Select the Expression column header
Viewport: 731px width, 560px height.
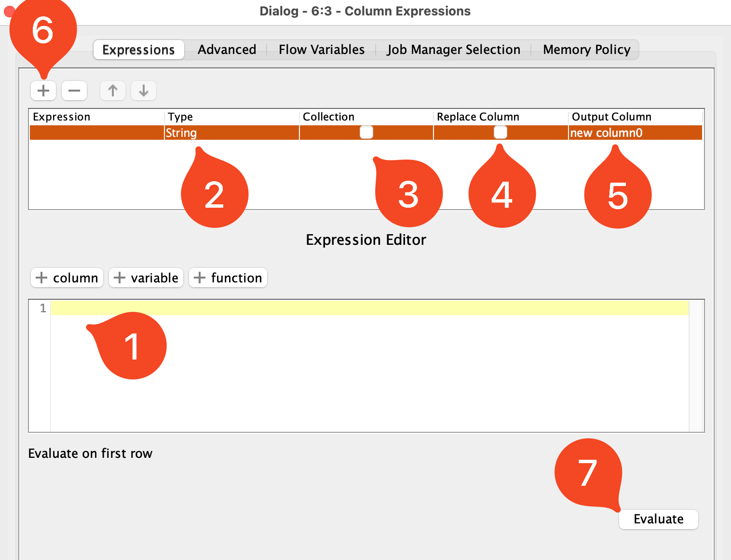[62, 117]
